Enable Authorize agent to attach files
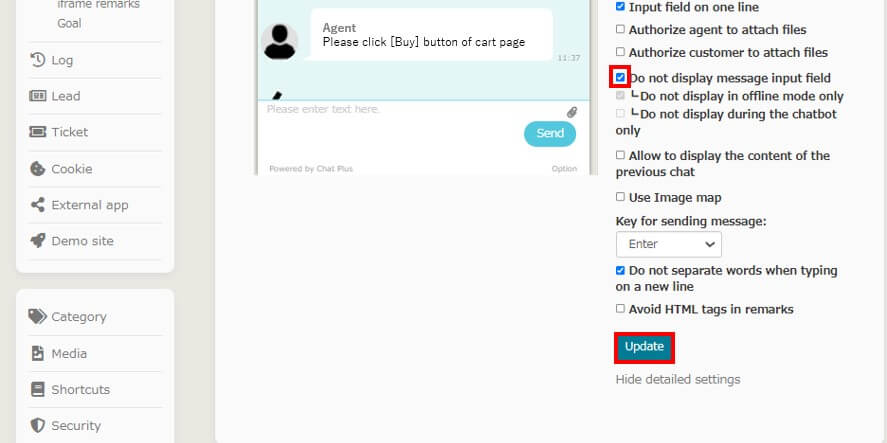The width and height of the screenshot is (887, 443). [621, 29]
